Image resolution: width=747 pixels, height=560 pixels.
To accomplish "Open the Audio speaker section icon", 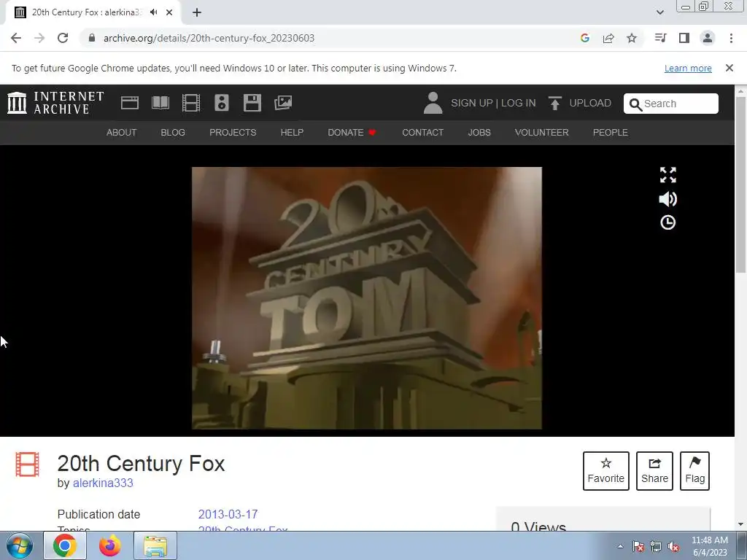I will click(x=222, y=103).
